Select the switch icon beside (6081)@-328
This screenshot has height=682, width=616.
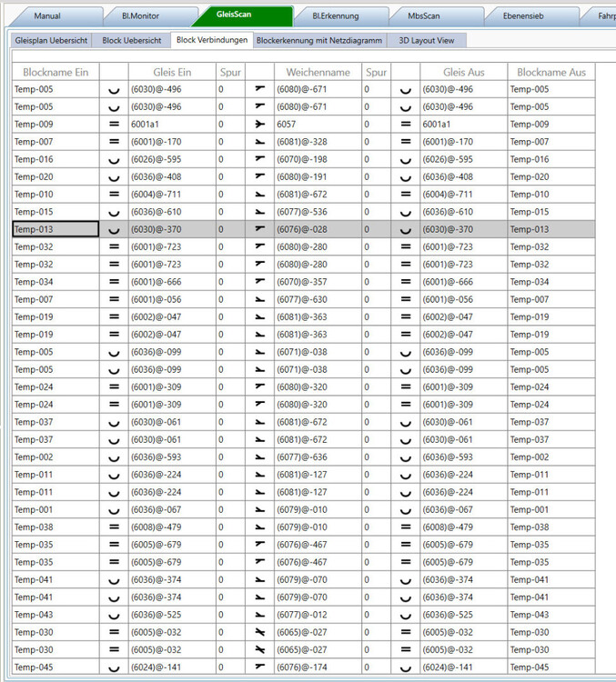coord(260,142)
